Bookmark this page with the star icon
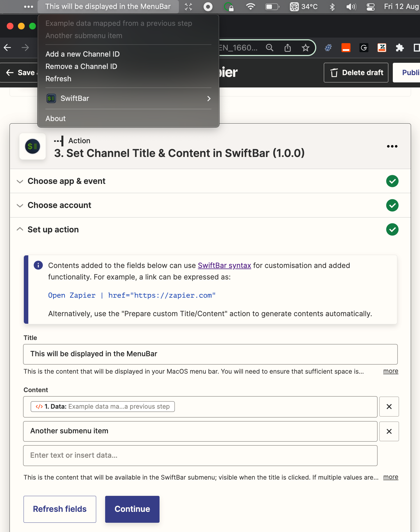420x532 pixels. (306, 48)
